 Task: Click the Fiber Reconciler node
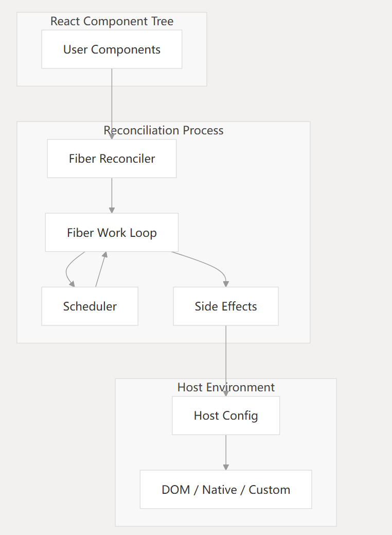pyautogui.click(x=112, y=159)
